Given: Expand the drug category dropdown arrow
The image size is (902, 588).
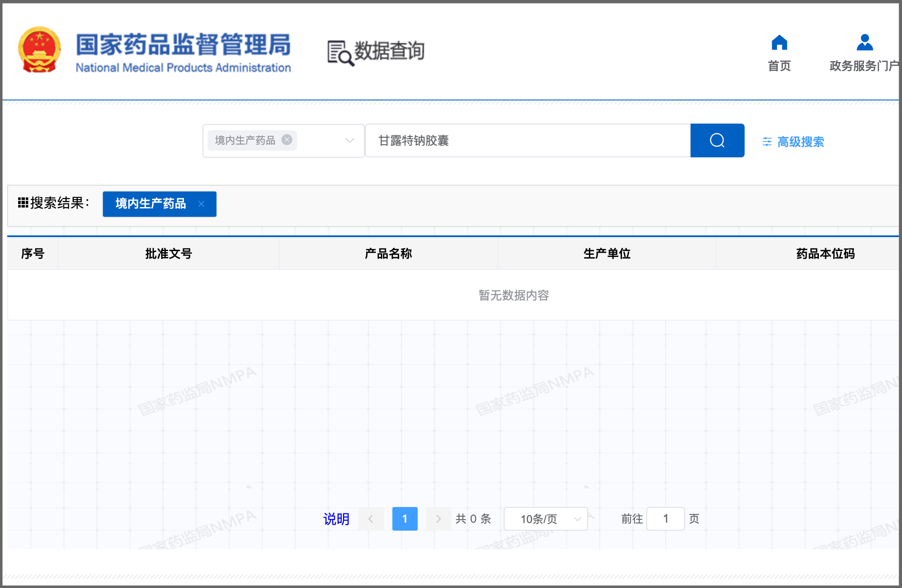Looking at the screenshot, I should (349, 140).
